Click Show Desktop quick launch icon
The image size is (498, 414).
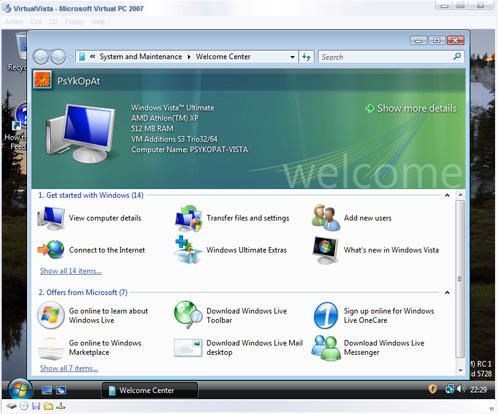(47, 390)
